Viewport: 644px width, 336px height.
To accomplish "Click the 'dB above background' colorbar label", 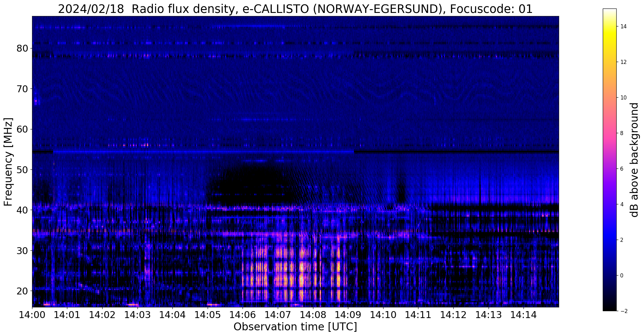I will (635, 160).
